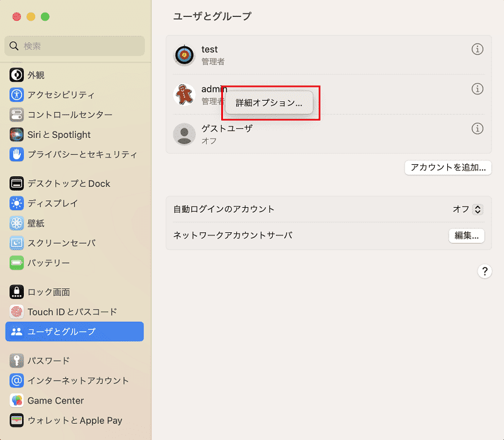Select Siri と Spotlight label

(59, 135)
